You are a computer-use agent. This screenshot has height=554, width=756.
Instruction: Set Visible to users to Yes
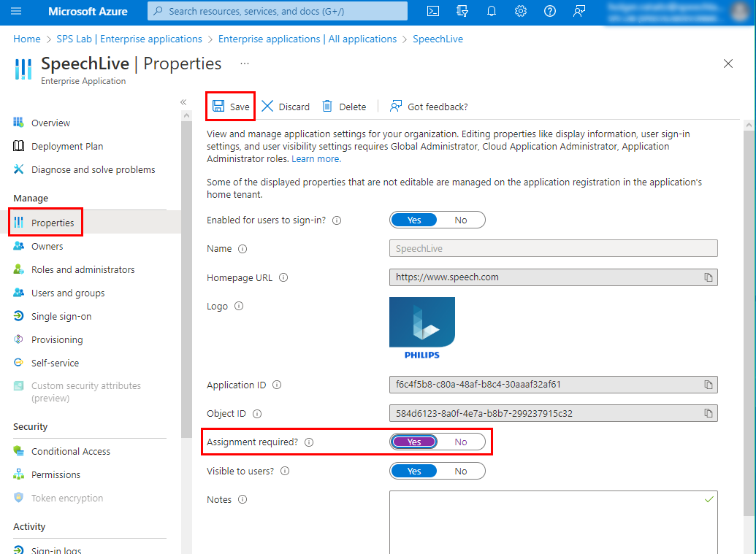click(414, 471)
